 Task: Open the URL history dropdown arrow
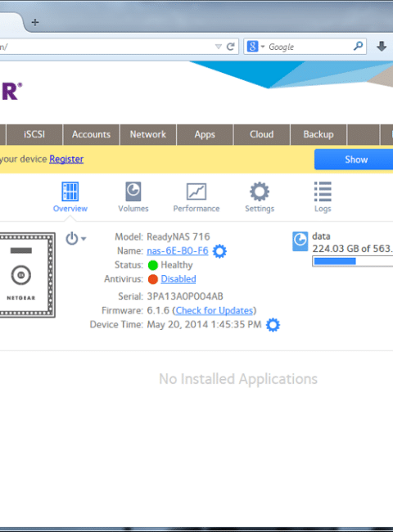(x=219, y=47)
